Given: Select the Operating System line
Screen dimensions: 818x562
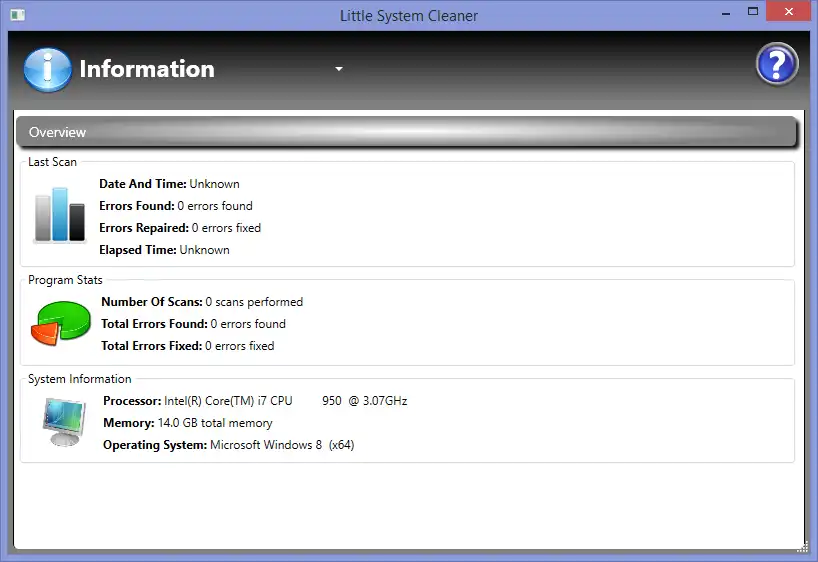Looking at the screenshot, I should pyautogui.click(x=228, y=445).
